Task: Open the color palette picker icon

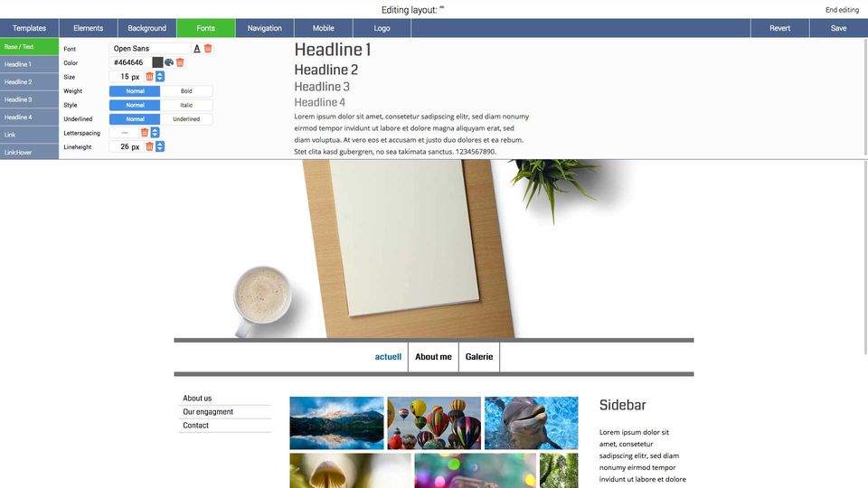Action: pos(169,62)
